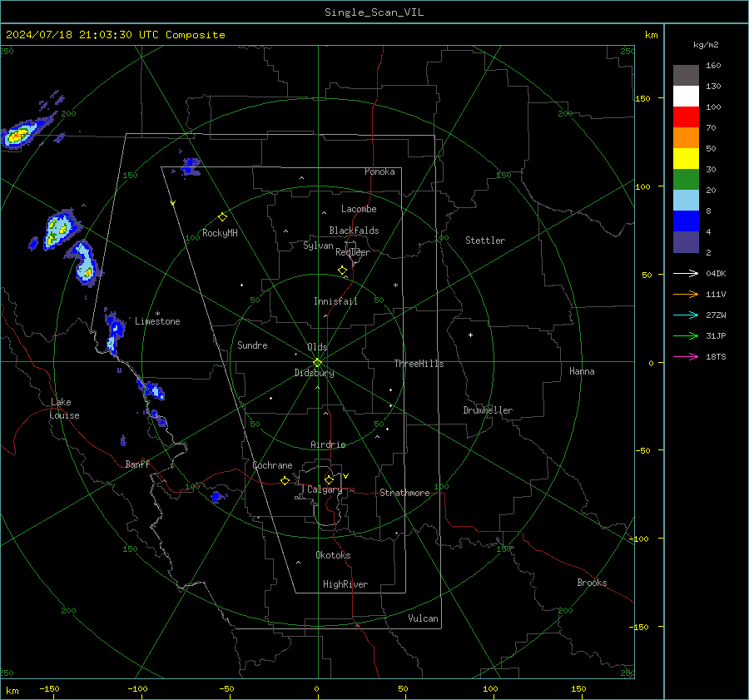Select the gray 130-160 legend color
This screenshot has height=700, width=749.
click(686, 76)
